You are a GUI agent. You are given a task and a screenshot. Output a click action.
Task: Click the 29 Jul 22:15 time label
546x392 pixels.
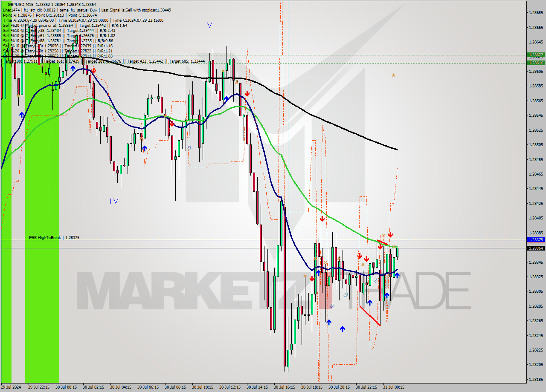click(39, 387)
